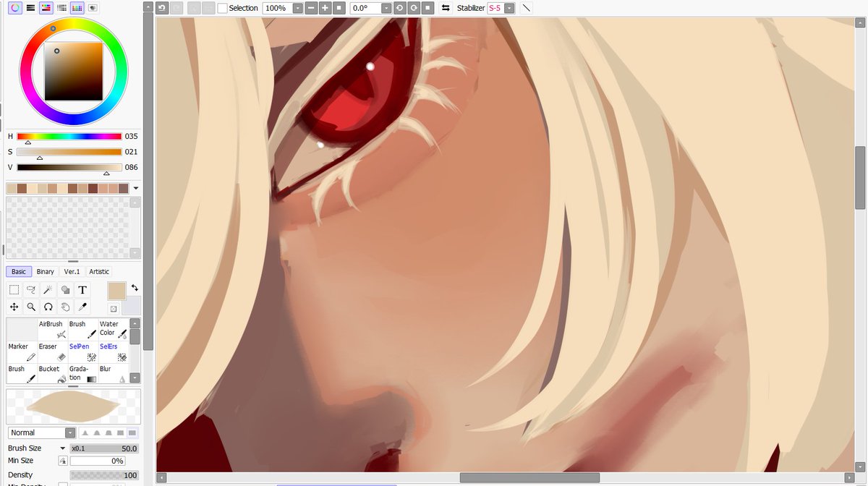Select the SelErs tool
868x486 pixels.
[113, 351]
